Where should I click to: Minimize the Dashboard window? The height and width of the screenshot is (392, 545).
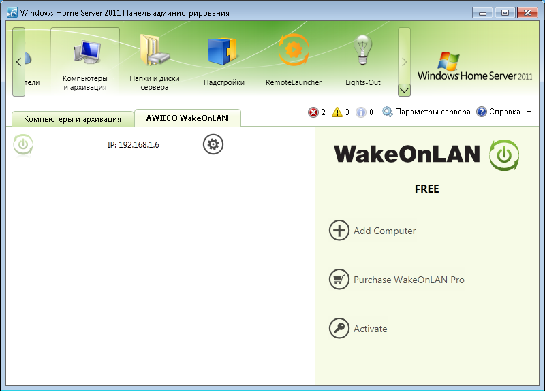click(482, 13)
